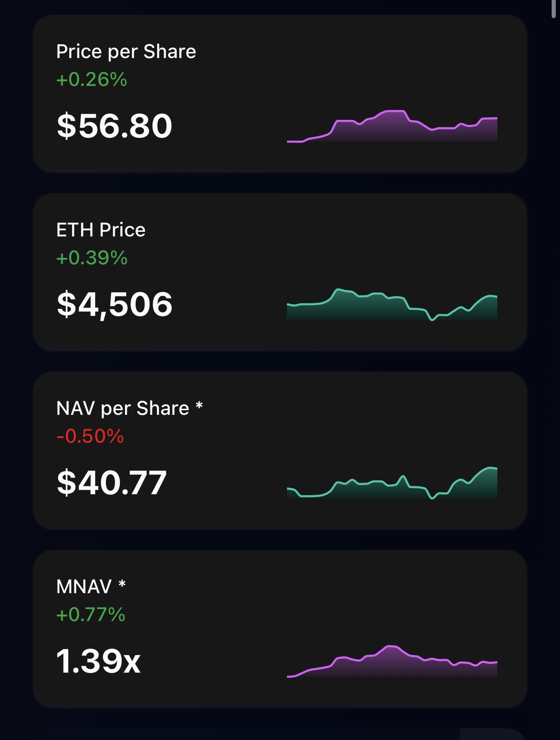
Task: Click the Price per Share title
Action: (x=126, y=52)
